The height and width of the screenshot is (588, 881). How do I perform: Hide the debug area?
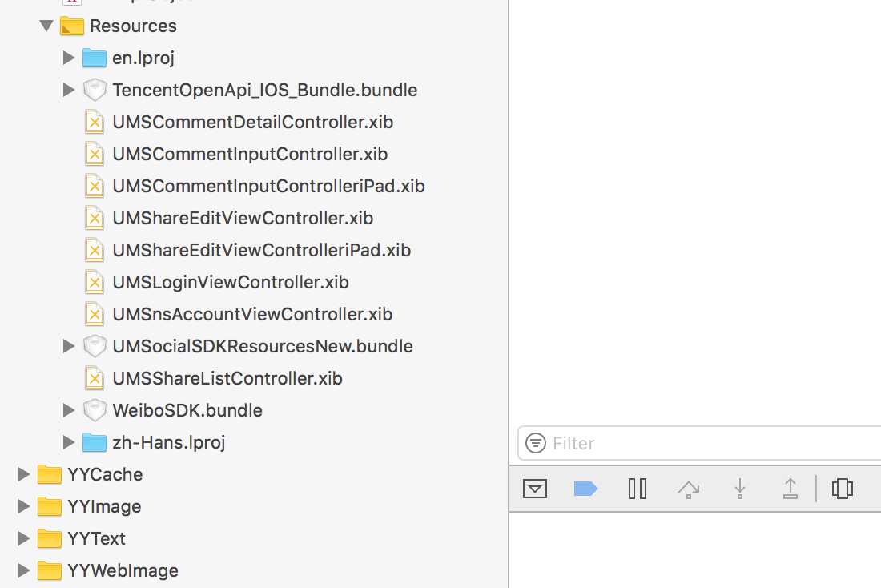point(535,489)
